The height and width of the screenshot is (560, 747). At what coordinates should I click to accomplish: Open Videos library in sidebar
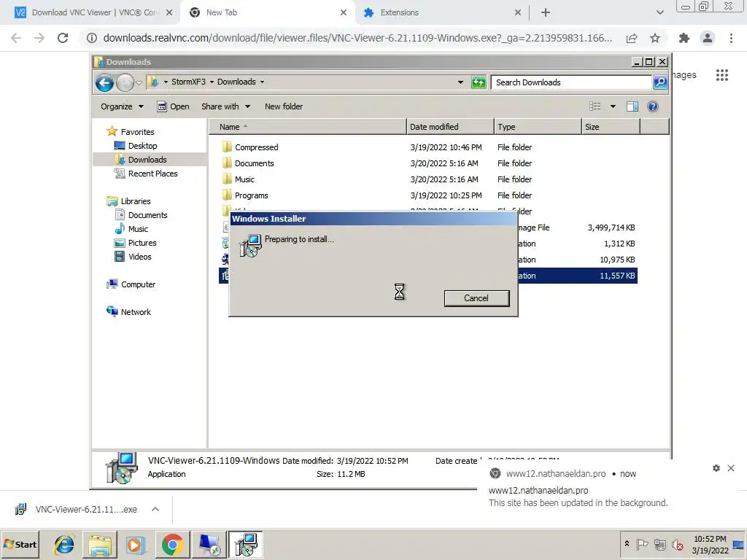pyautogui.click(x=139, y=256)
